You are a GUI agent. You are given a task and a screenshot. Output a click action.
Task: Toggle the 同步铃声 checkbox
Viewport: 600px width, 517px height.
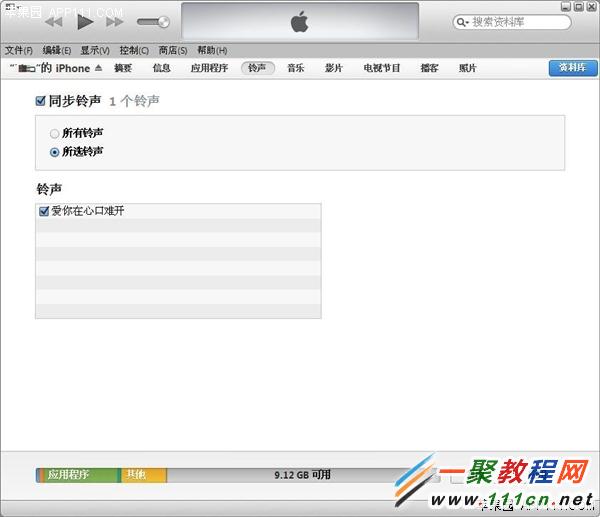[40, 101]
